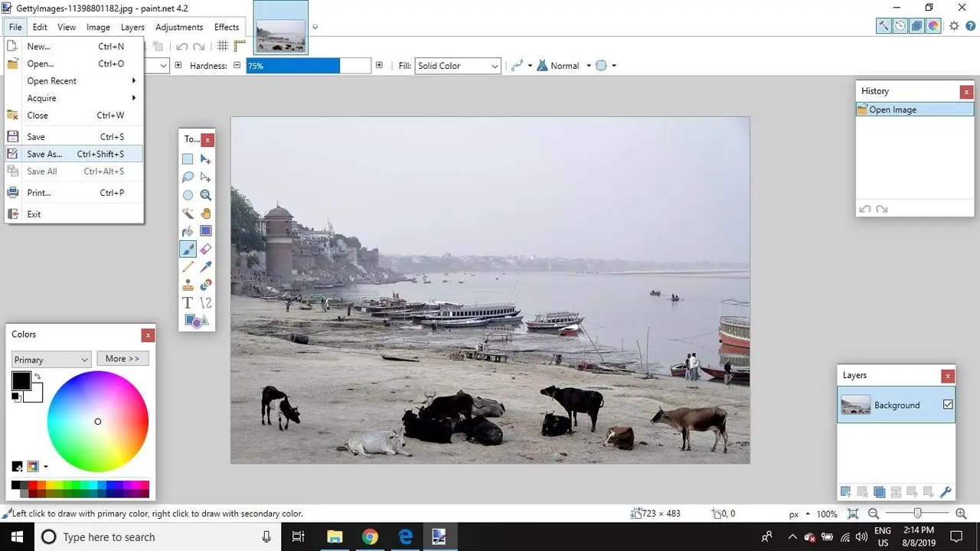The height and width of the screenshot is (551, 980).
Task: Open the settings gear in the toolbar
Action: (x=953, y=25)
